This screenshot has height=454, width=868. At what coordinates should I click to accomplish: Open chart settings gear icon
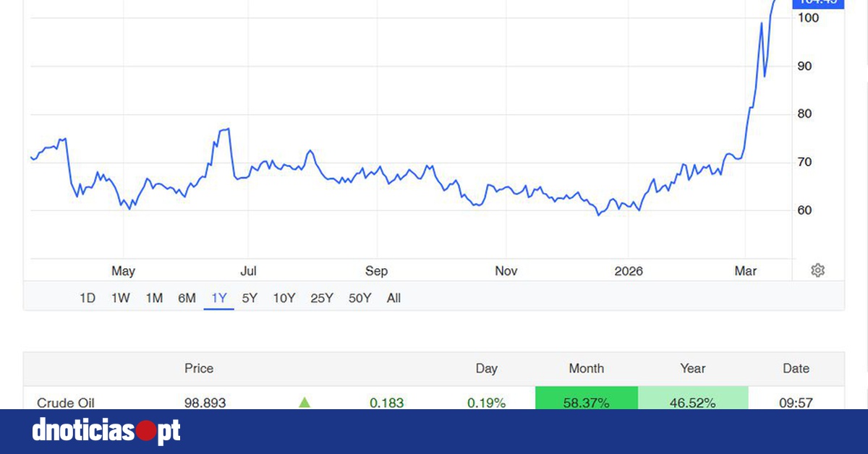817,270
